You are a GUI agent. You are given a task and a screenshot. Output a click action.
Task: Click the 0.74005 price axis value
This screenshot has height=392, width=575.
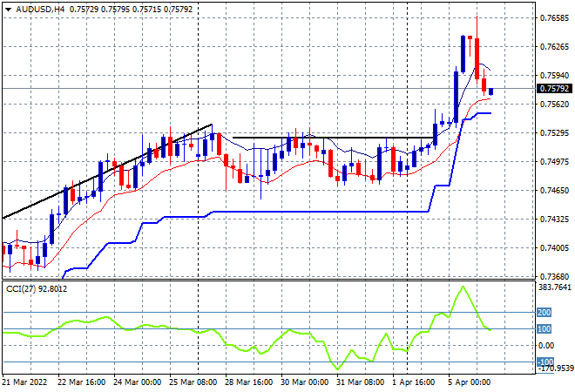pos(554,248)
